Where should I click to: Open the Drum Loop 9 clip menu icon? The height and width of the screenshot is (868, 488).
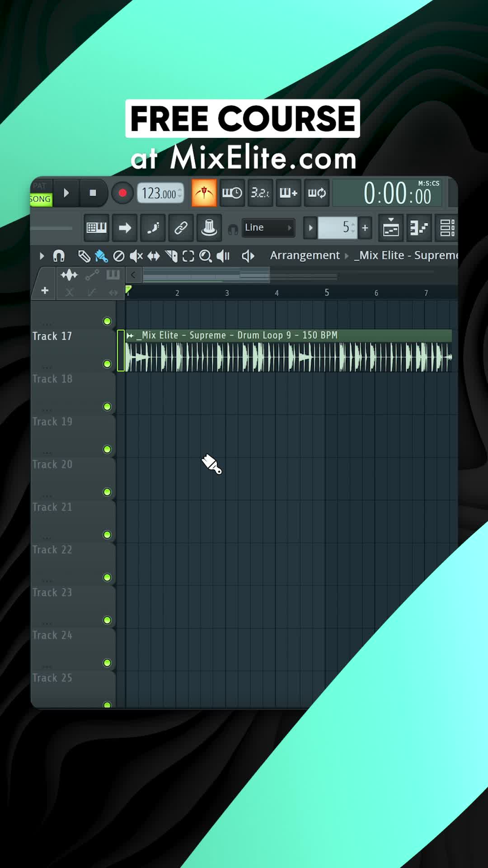tap(130, 335)
